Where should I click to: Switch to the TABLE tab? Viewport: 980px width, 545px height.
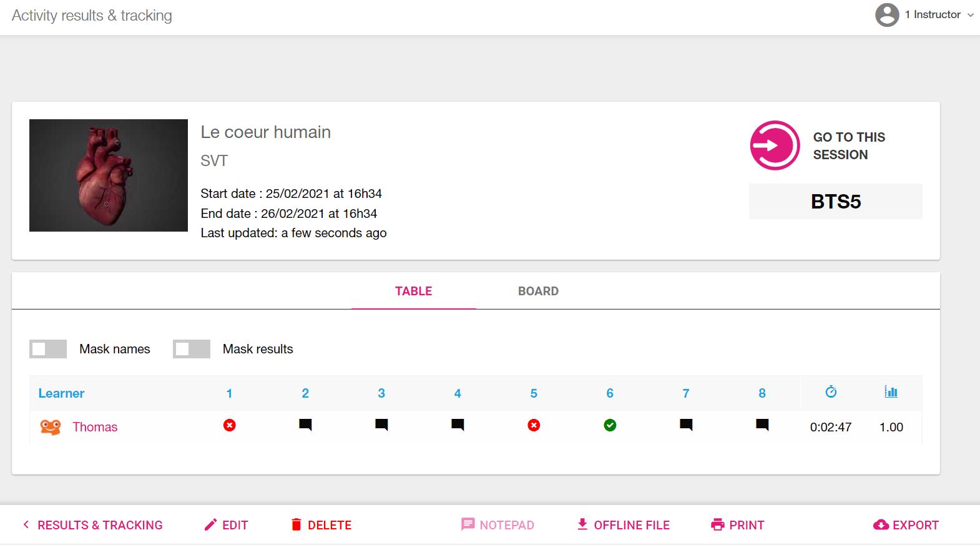click(413, 291)
